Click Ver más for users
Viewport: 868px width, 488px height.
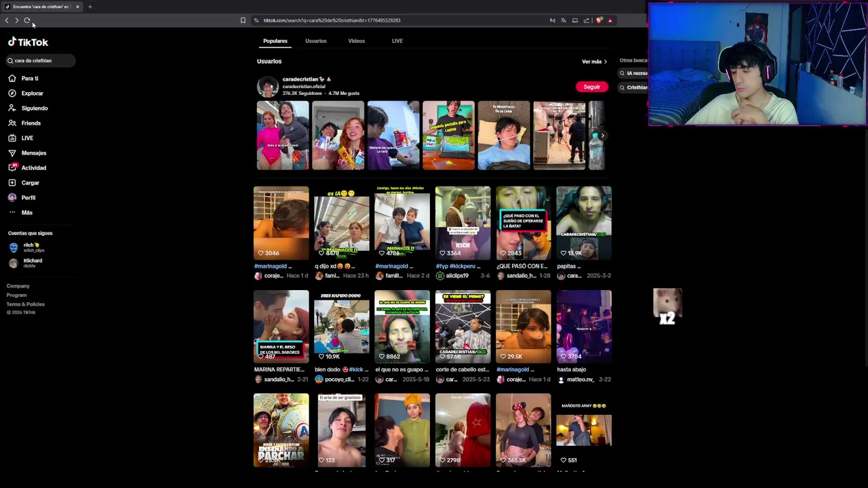[594, 62]
